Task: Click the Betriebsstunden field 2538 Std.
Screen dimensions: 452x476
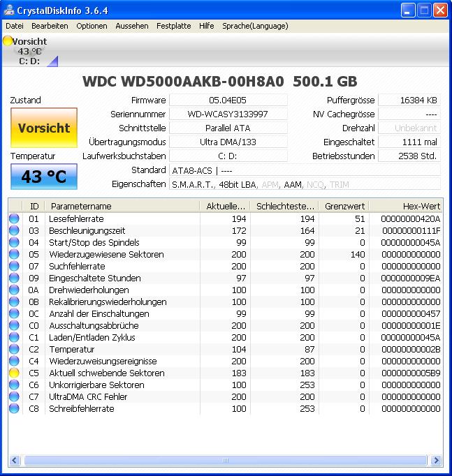Action: click(409, 156)
